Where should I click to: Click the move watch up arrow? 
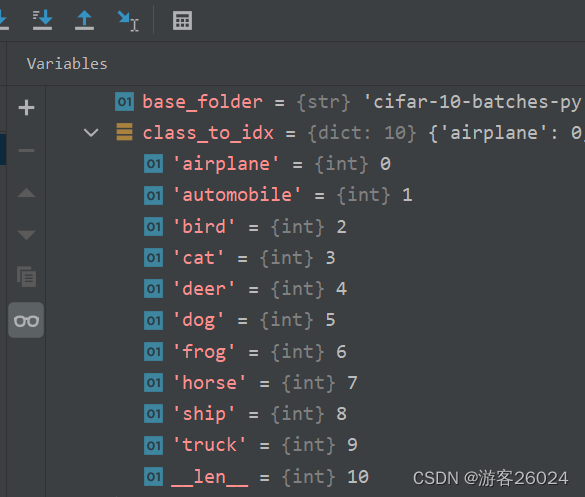click(26, 193)
